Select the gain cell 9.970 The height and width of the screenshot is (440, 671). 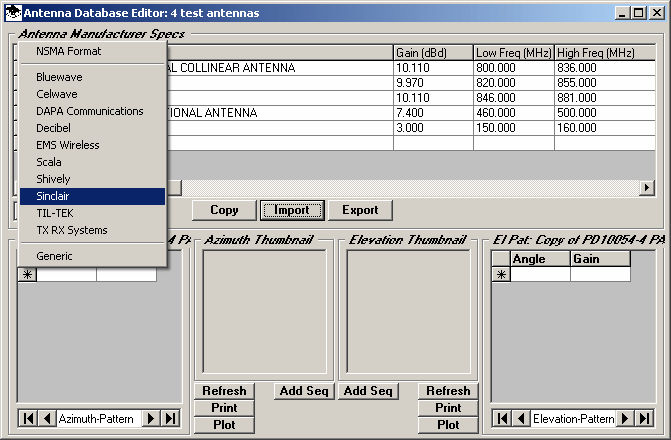click(x=433, y=83)
